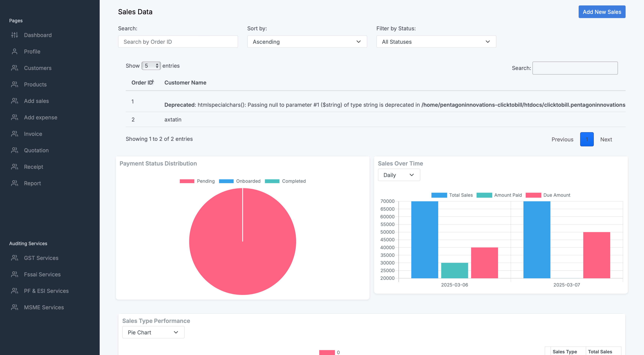Viewport: 644px width, 355px height.
Task: Open the Filter by Status dropdown
Action: click(x=436, y=42)
